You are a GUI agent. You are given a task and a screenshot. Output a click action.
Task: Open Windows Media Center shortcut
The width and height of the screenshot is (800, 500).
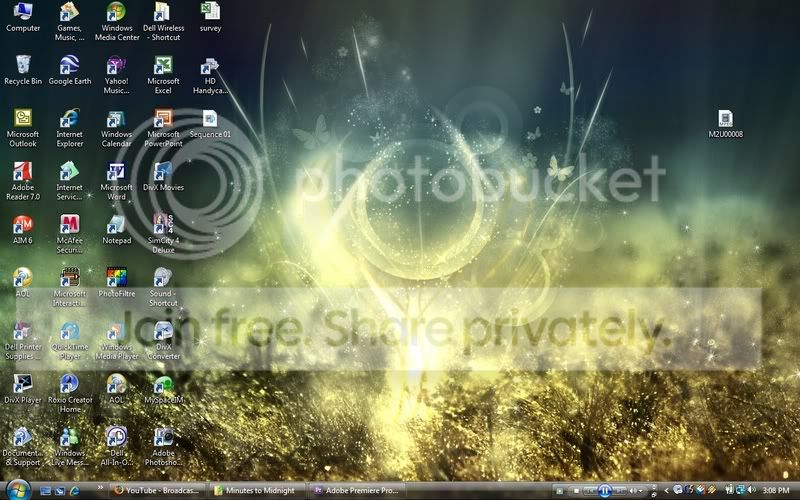pyautogui.click(x=116, y=22)
